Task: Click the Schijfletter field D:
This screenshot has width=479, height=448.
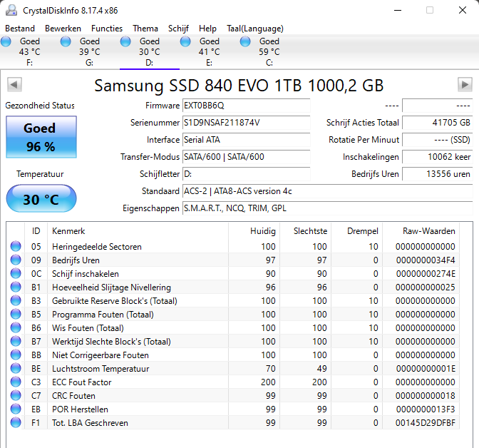Action: pos(246,174)
